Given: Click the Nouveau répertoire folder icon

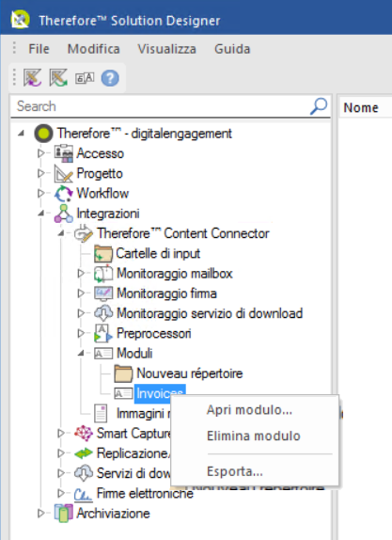Looking at the screenshot, I should pos(123,373).
